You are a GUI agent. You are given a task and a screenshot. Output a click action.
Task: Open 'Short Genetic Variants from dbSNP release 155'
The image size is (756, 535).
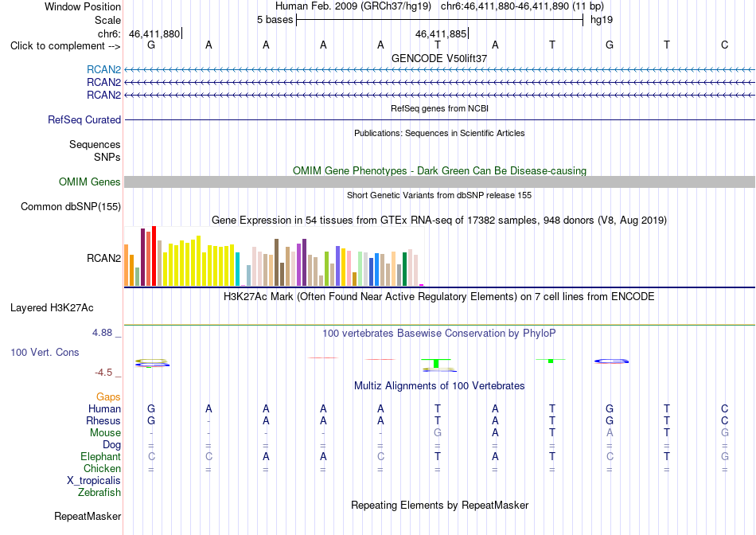point(439,195)
